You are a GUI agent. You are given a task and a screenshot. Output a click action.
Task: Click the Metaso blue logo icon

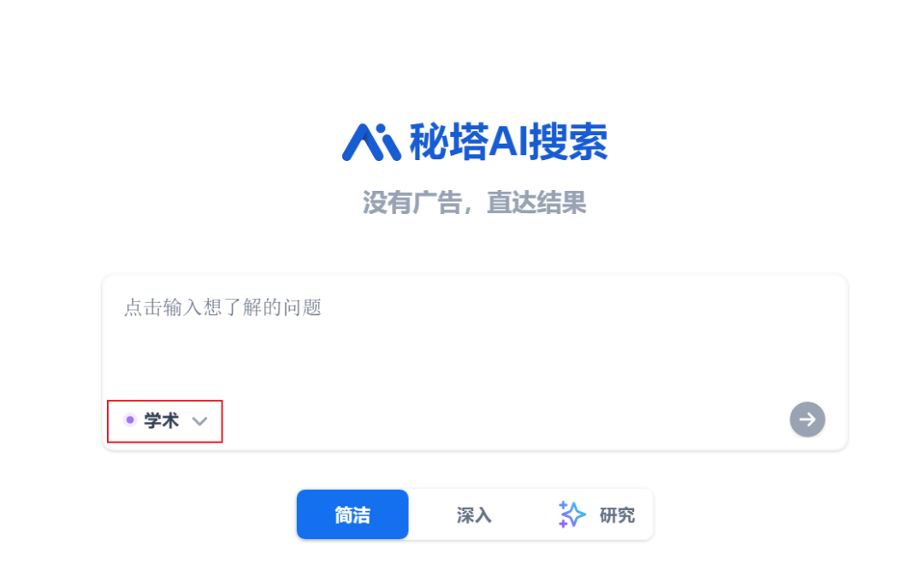coord(372,142)
